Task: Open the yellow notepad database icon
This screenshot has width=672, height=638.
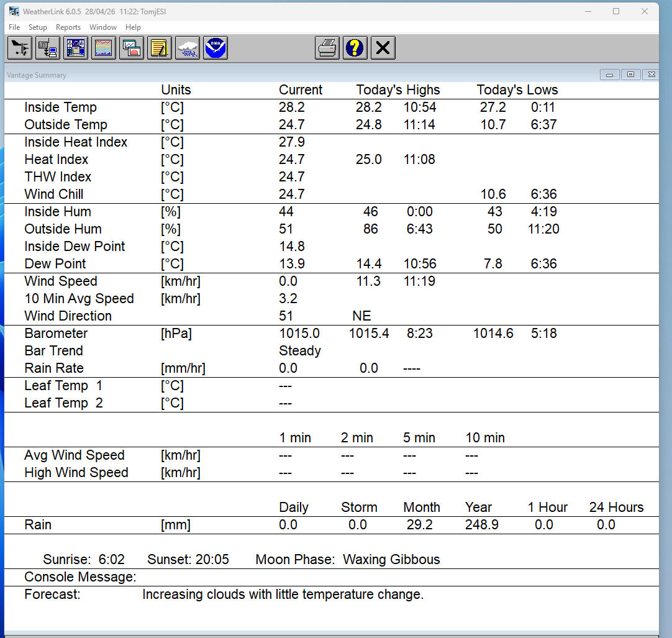Action: 160,48
